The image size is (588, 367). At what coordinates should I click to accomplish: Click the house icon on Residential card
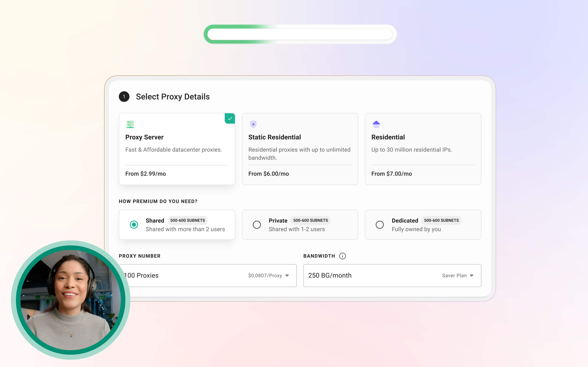click(376, 124)
